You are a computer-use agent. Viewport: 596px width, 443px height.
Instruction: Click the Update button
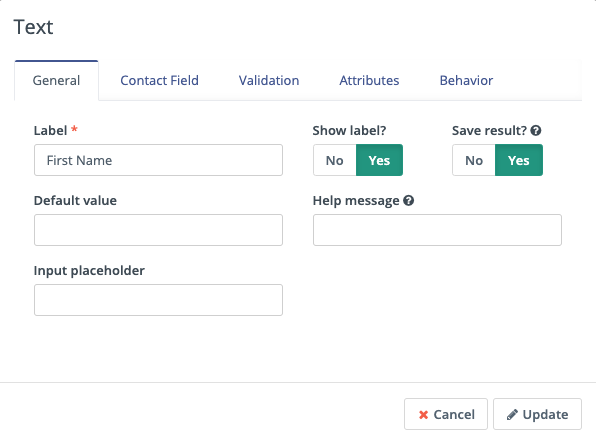(537, 414)
